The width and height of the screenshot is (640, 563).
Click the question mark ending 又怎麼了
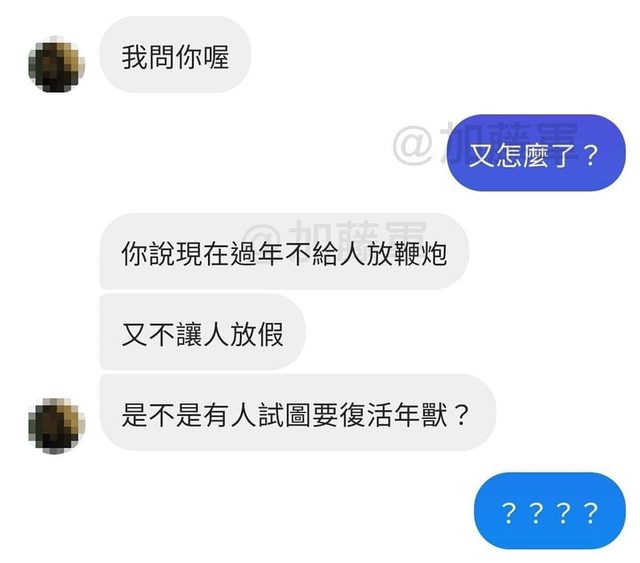[x=590, y=156]
